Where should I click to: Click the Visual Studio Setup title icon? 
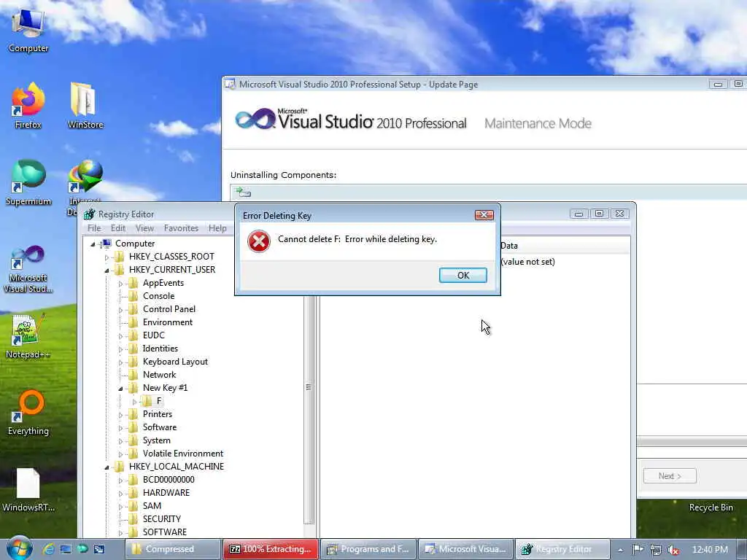pyautogui.click(x=230, y=85)
